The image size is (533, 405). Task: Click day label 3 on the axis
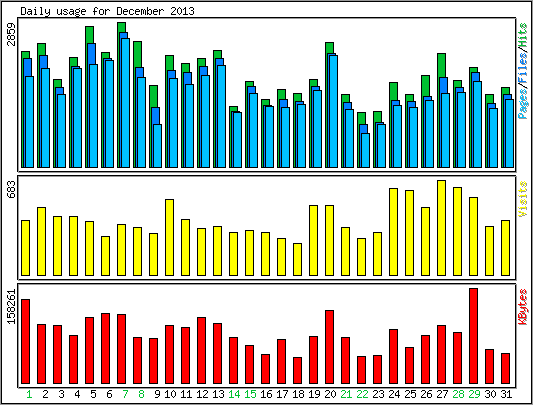coord(61,394)
